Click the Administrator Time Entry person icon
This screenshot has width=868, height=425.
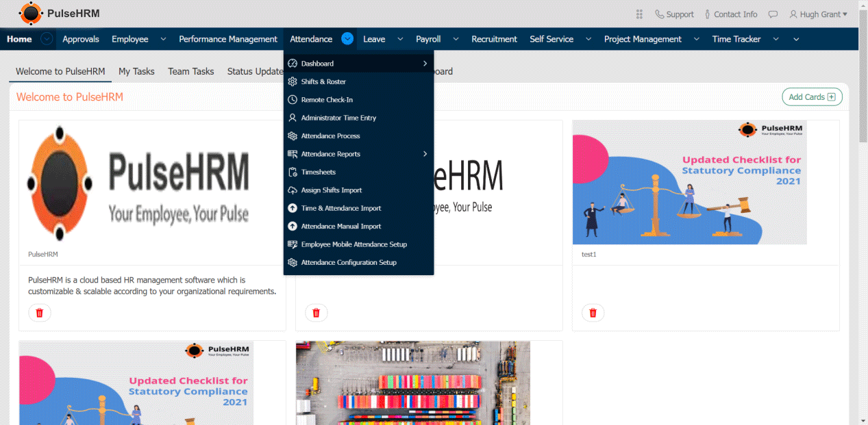tap(293, 118)
